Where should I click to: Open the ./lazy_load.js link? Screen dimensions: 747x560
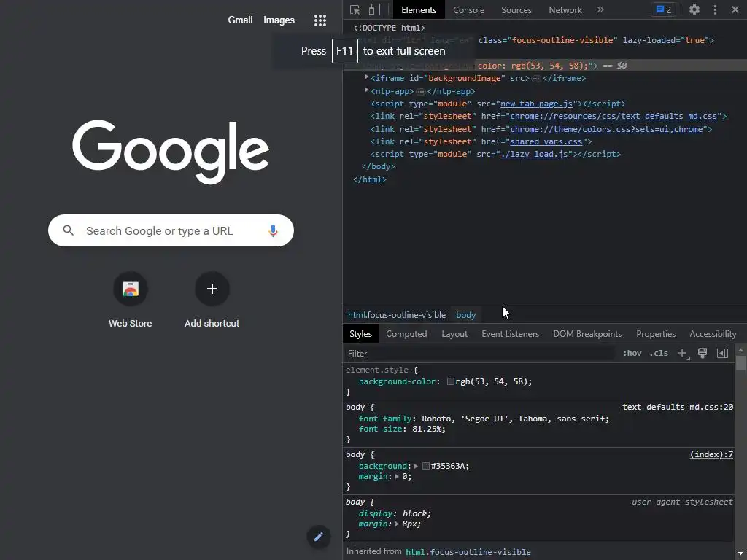tap(534, 154)
